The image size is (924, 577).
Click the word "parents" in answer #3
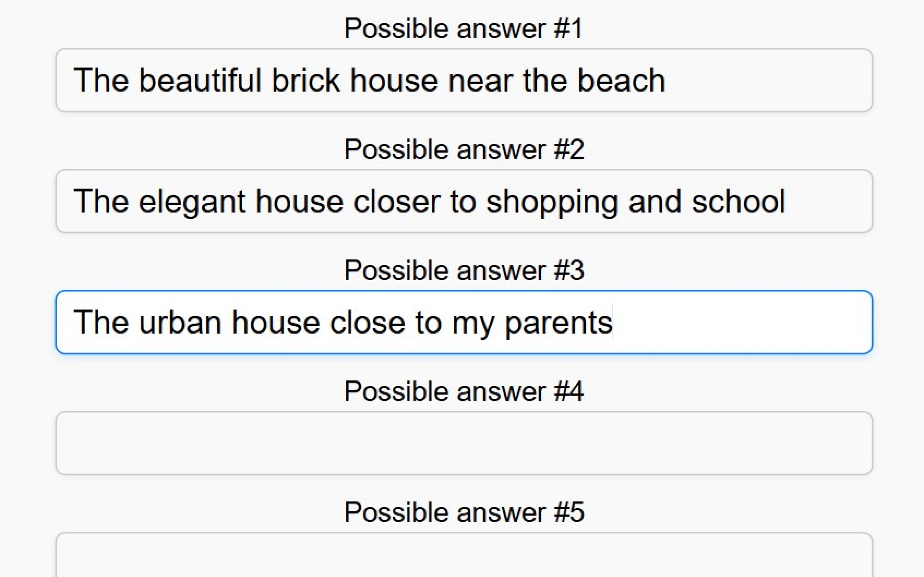tap(559, 322)
